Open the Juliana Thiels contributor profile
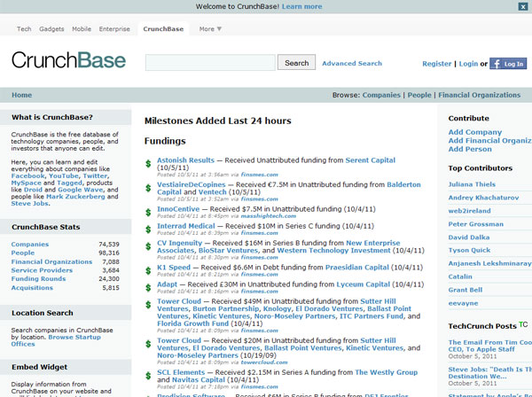This screenshot has width=532, height=397. 472,184
